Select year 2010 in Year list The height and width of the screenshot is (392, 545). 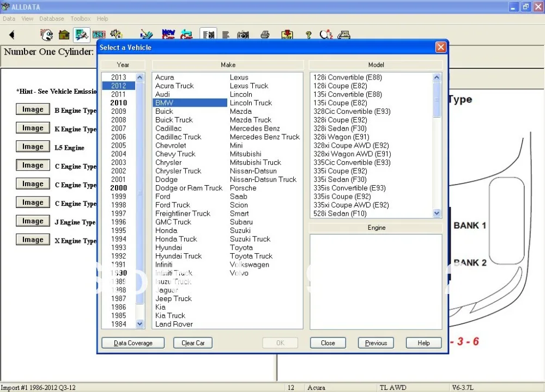(118, 103)
